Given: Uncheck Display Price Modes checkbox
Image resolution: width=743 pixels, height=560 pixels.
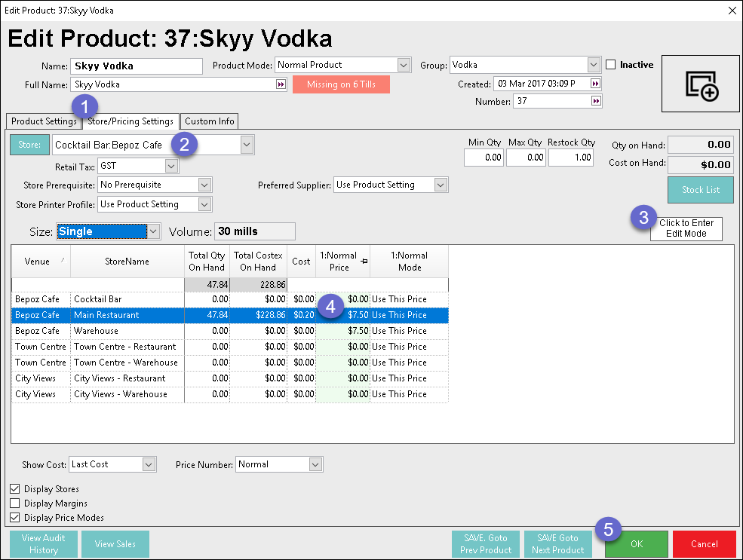Looking at the screenshot, I should (15, 517).
